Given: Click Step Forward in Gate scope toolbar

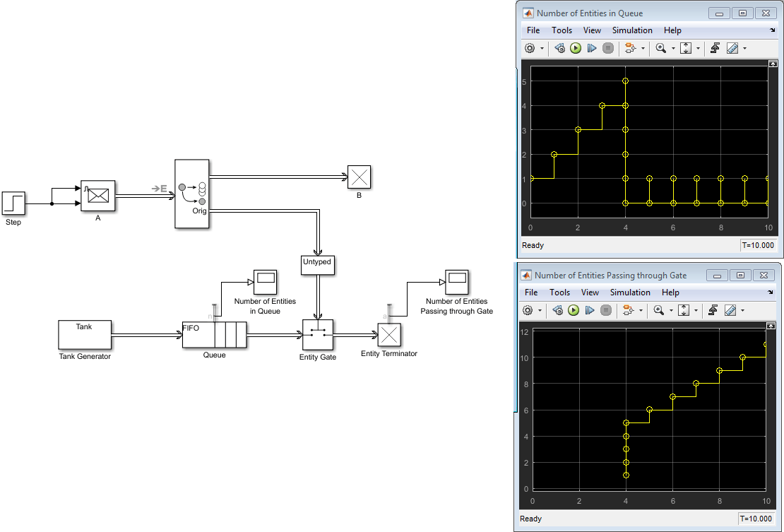Looking at the screenshot, I should click(x=590, y=310).
